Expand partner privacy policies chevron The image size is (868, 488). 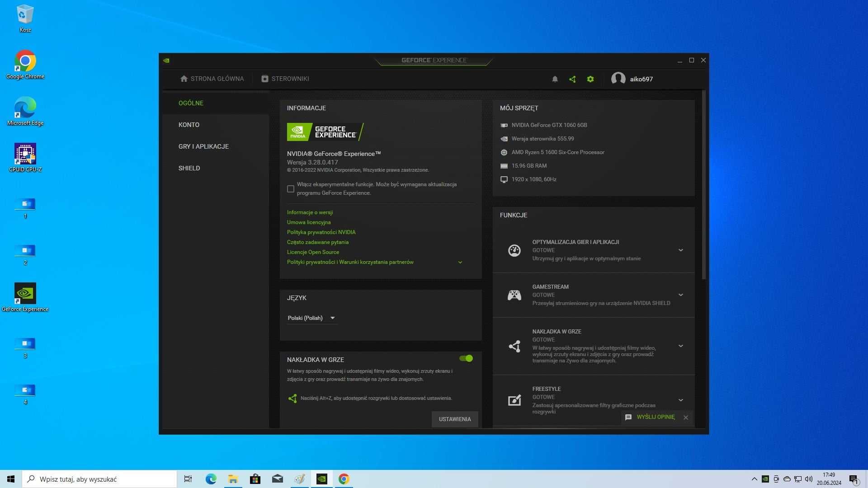pyautogui.click(x=460, y=263)
